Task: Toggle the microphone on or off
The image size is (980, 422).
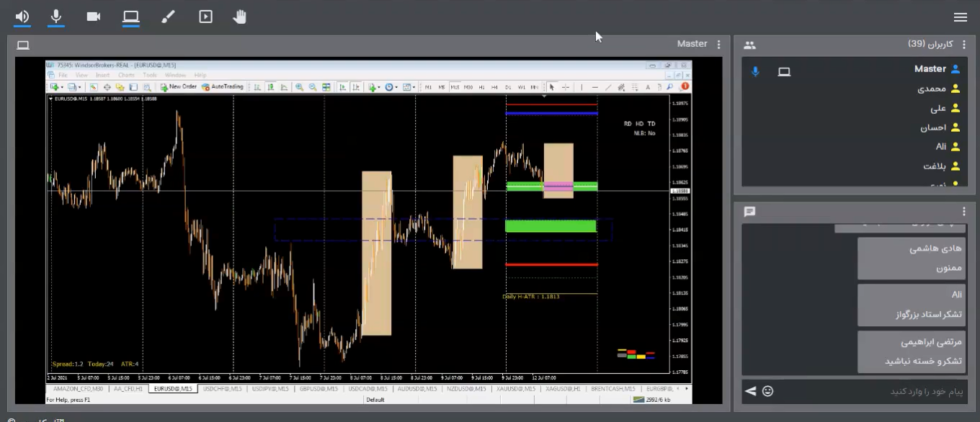Action: click(x=56, y=17)
